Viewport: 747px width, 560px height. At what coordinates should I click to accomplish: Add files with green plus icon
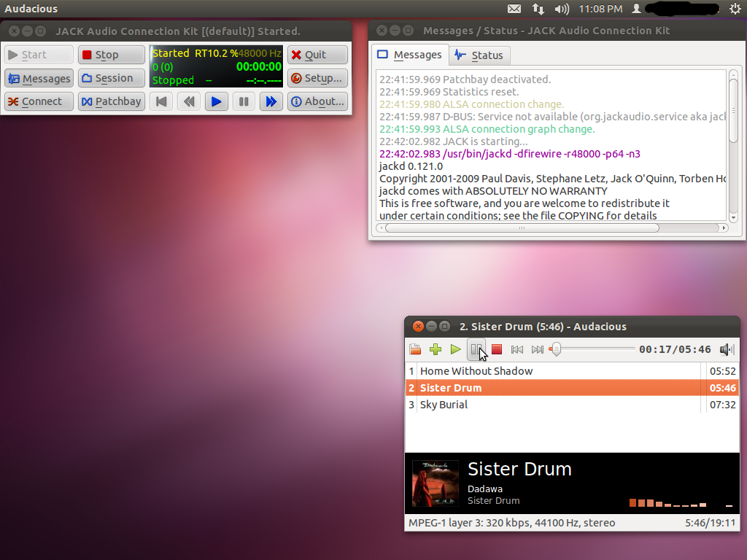pyautogui.click(x=436, y=349)
